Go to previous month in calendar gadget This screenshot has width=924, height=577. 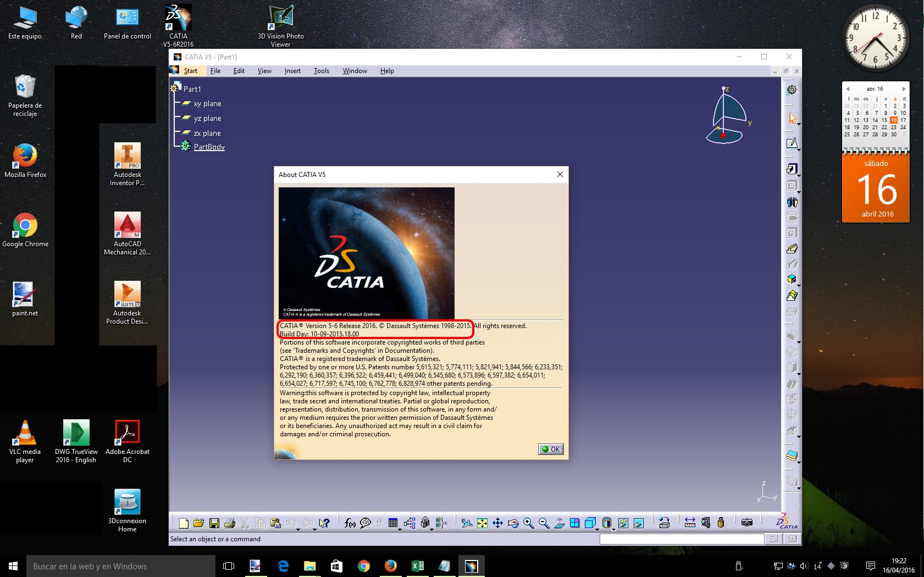click(x=848, y=89)
